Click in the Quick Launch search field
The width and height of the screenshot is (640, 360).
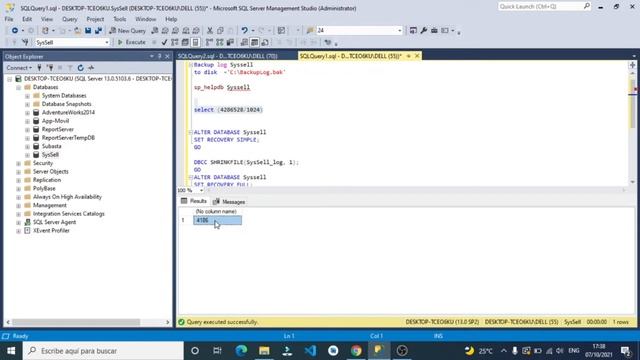pyautogui.click(x=540, y=6)
